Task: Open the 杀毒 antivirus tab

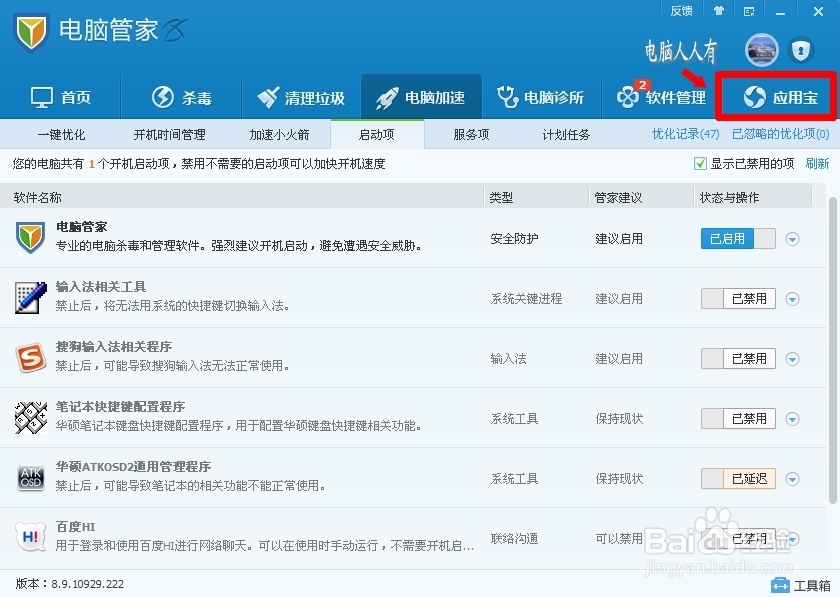Action: (x=182, y=97)
